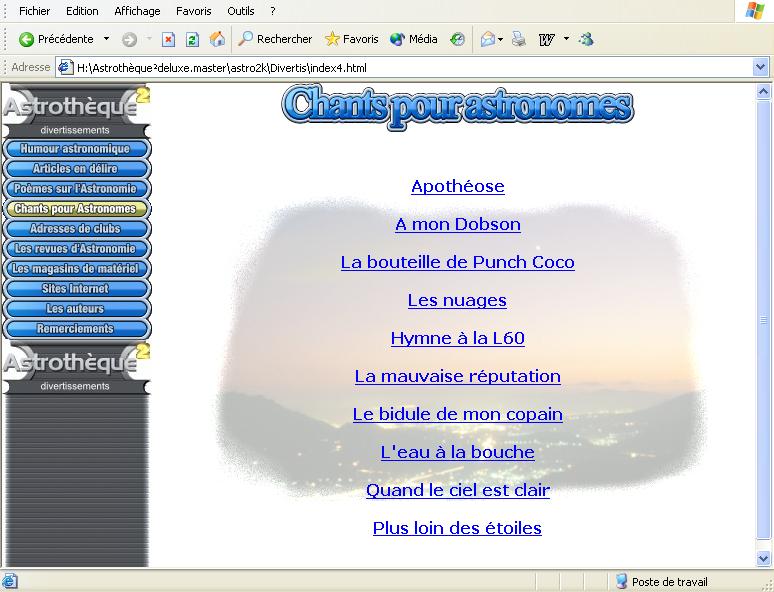Open Adresses de clubs sidebar button
This screenshot has height=592, width=774.
(76, 229)
